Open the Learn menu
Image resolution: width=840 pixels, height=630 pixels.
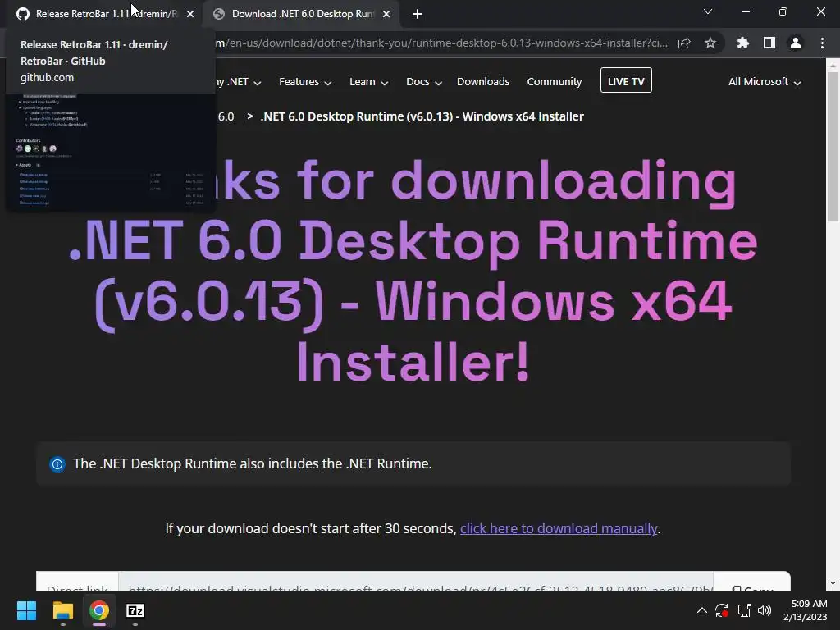(368, 82)
